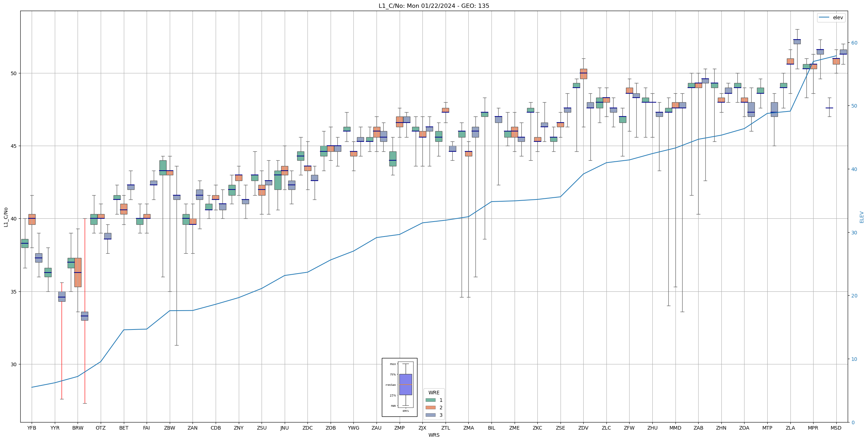Click the boxplot explanation inset diagram
The width and height of the screenshot is (868, 441).
(399, 387)
